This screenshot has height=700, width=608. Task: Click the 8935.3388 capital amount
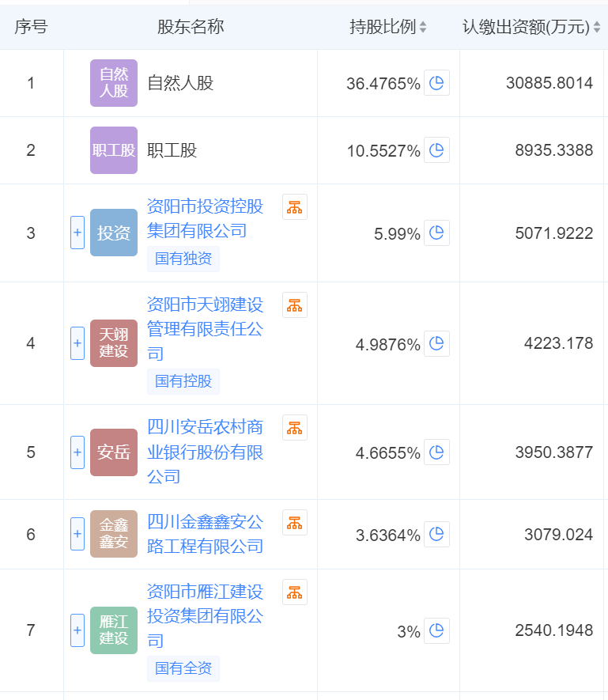click(554, 150)
